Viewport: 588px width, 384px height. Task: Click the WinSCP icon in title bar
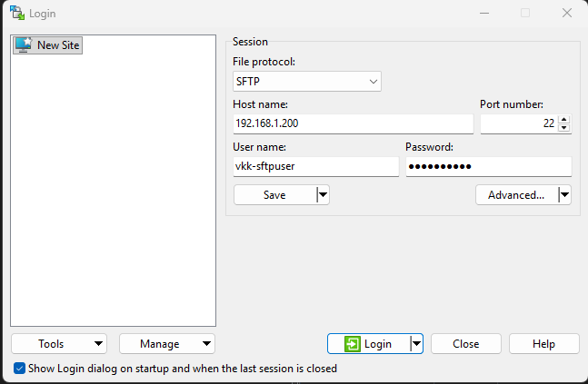coord(17,13)
